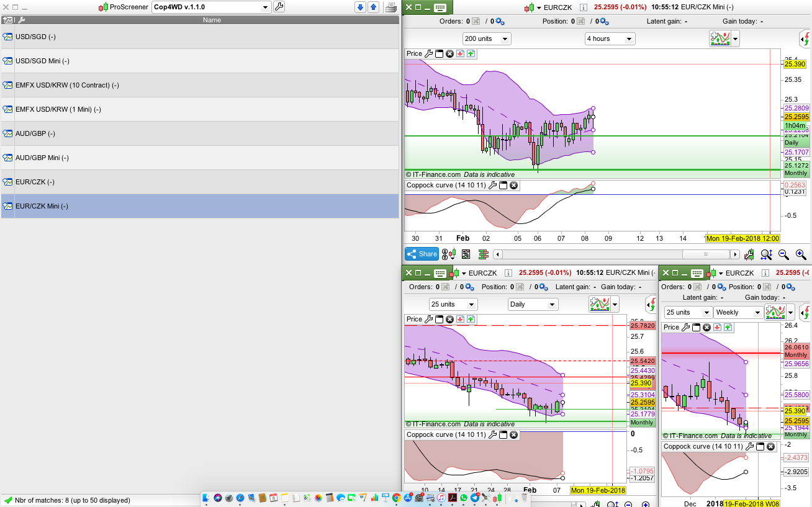Screen dimensions: 812x507
Task: Open the Daily timeframe dropdown
Action: click(x=533, y=305)
